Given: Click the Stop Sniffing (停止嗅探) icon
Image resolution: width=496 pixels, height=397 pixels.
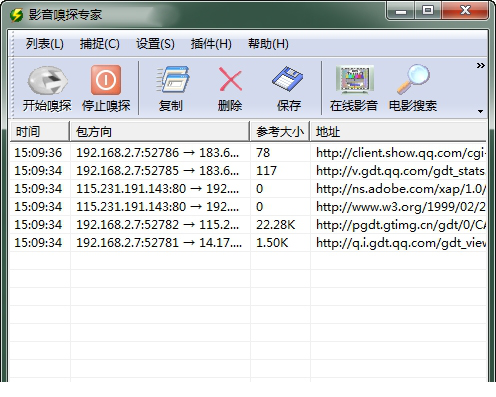Looking at the screenshot, I should [106, 80].
